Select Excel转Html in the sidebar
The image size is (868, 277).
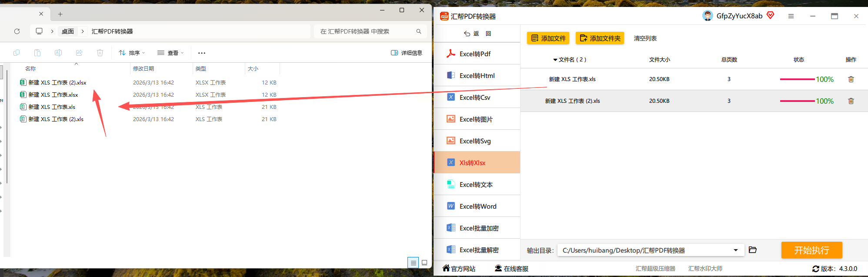pos(477,75)
